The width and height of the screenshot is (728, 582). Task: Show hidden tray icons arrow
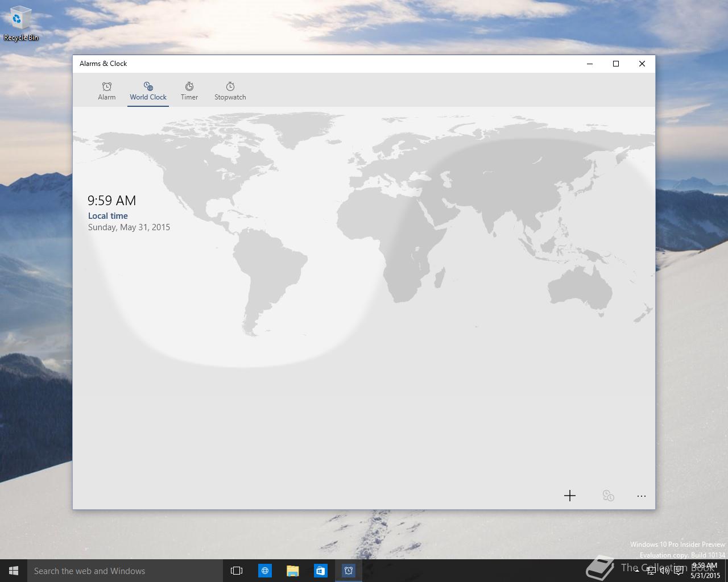(x=637, y=571)
